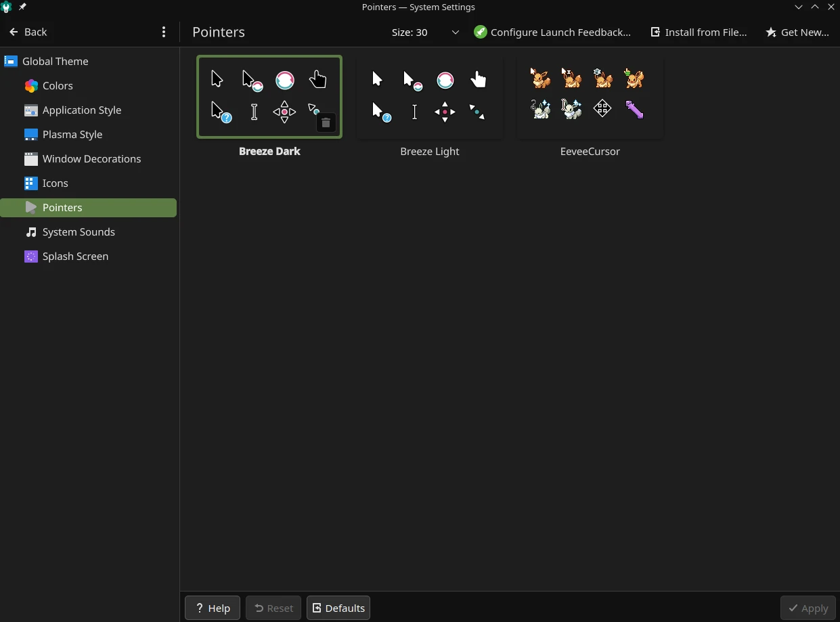Screen dimensions: 840x622
Task: Go to Plasma Style settings
Action: 89,135
